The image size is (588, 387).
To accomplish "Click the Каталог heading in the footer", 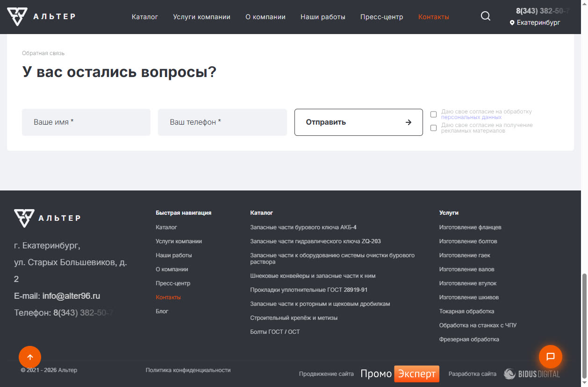I will 261,213.
